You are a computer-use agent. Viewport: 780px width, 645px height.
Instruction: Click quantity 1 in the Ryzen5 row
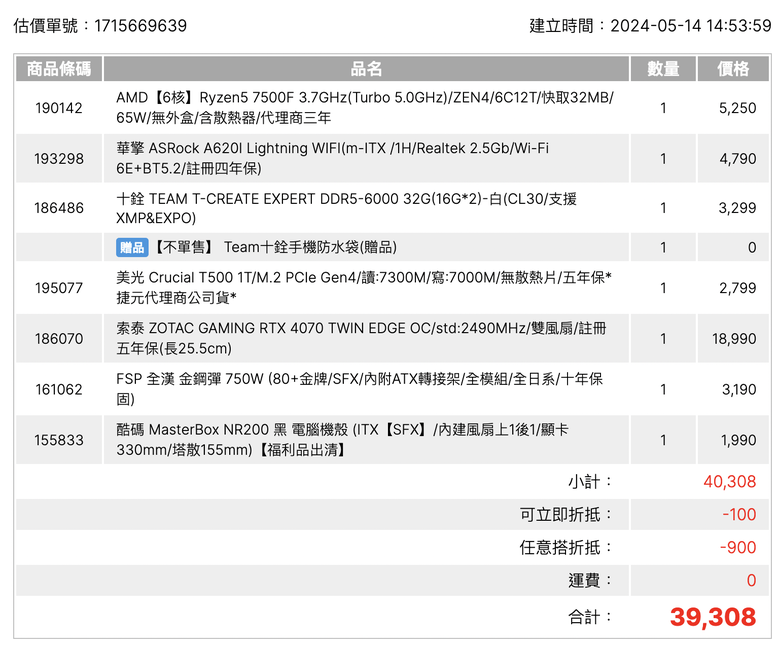663,108
